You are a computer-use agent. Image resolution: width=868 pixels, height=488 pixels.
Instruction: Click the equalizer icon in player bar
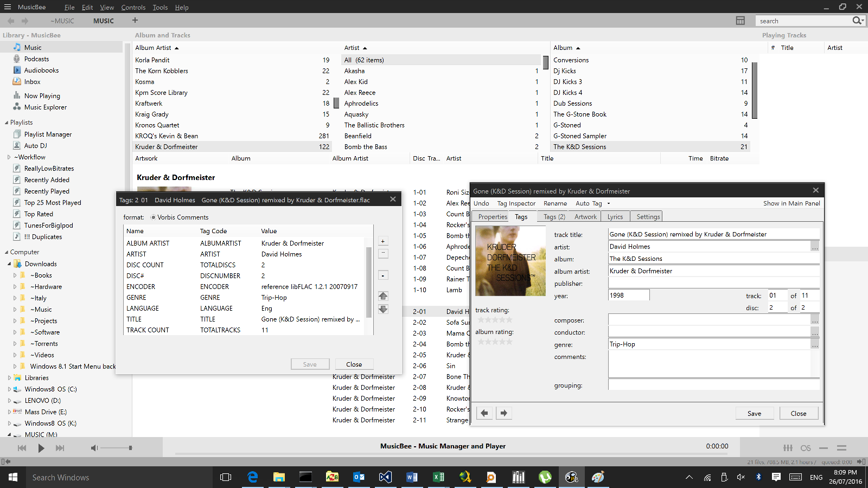coord(788,448)
